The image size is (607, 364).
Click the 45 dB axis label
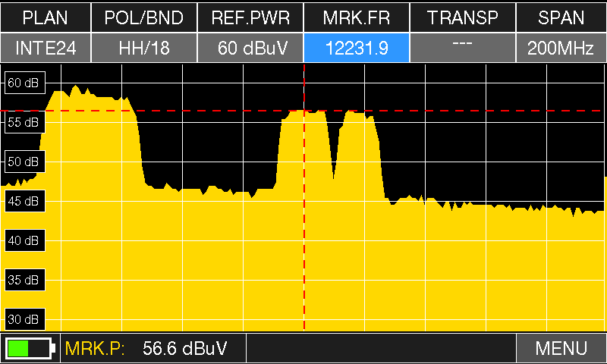pos(25,201)
